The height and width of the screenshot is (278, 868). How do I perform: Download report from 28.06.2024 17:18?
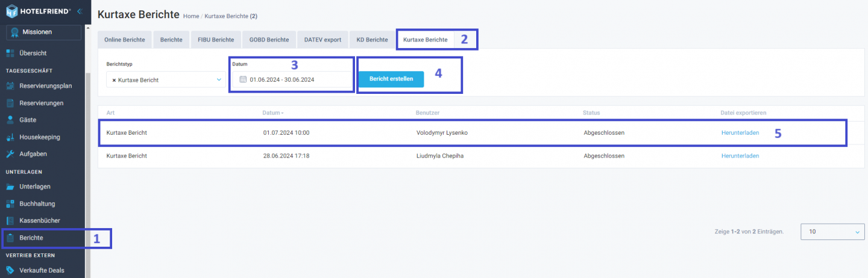(x=740, y=155)
